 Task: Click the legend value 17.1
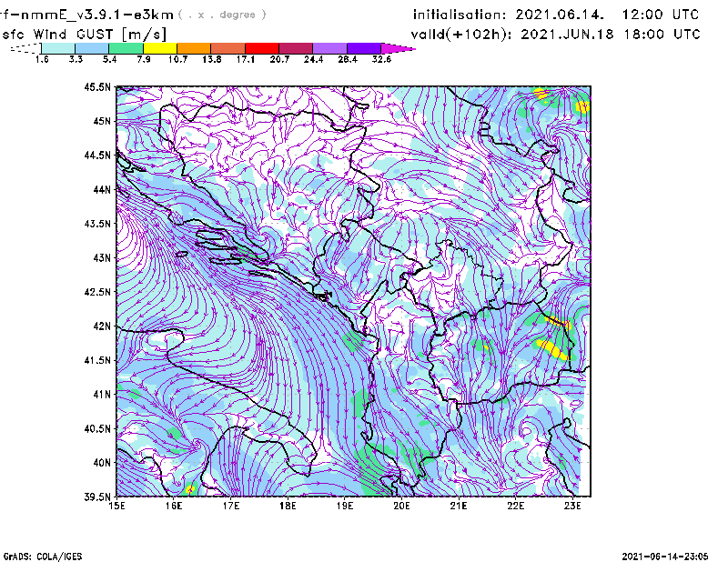coord(245,59)
